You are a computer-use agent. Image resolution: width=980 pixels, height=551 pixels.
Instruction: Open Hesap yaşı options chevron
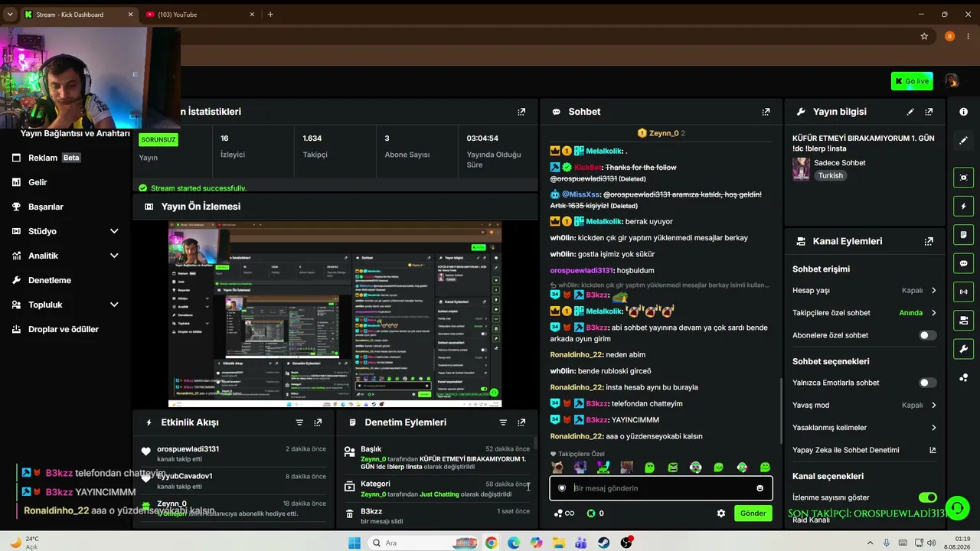[x=933, y=291]
